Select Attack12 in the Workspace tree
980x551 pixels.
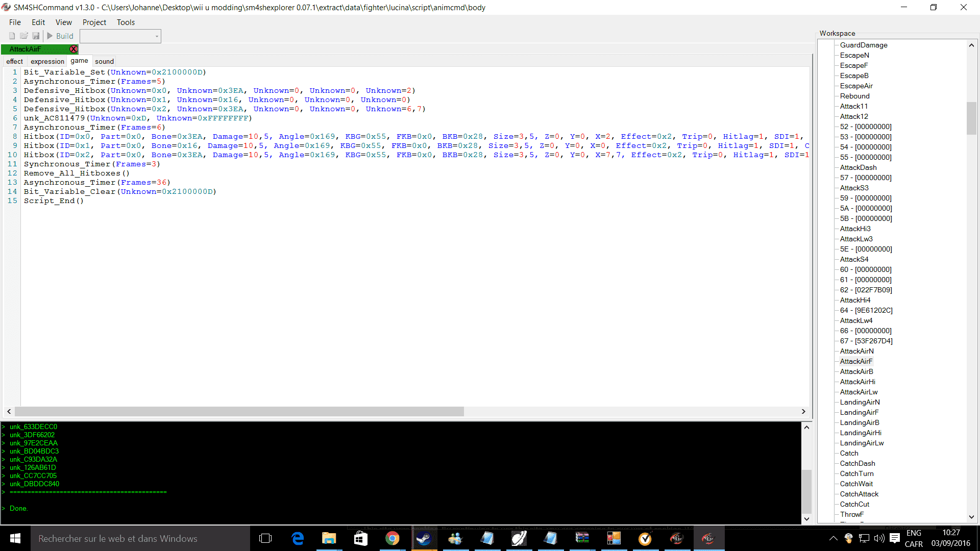(x=854, y=116)
